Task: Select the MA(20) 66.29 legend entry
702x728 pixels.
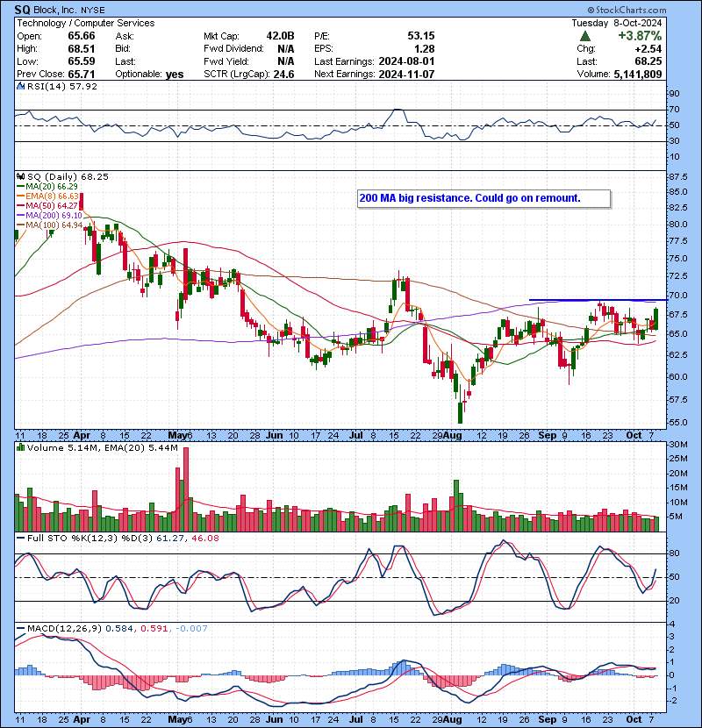Action: (x=47, y=186)
